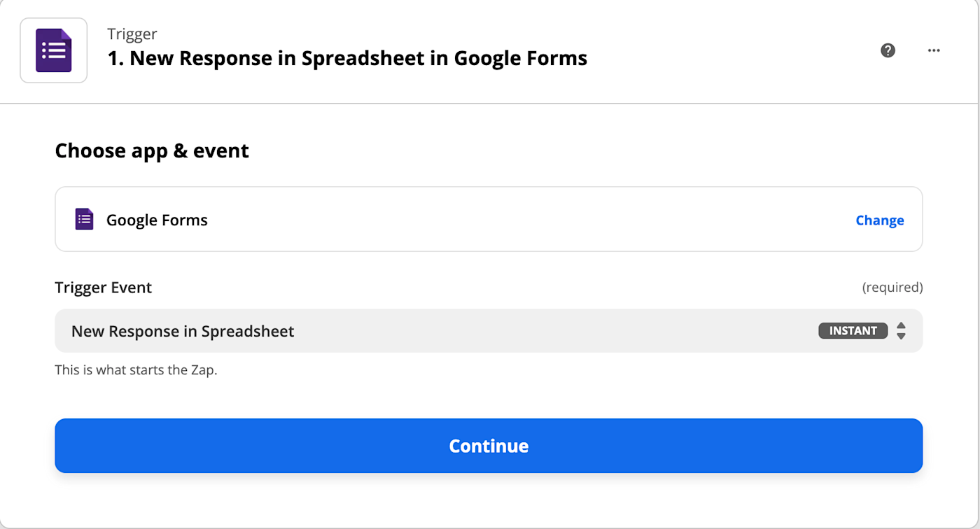Click the INSTANT badge

[x=853, y=331]
